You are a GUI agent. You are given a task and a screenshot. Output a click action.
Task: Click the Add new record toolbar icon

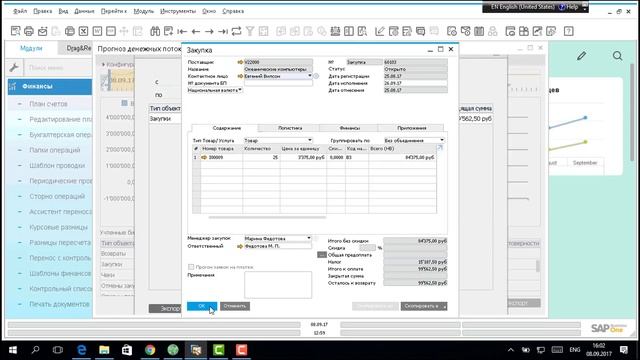point(168,31)
